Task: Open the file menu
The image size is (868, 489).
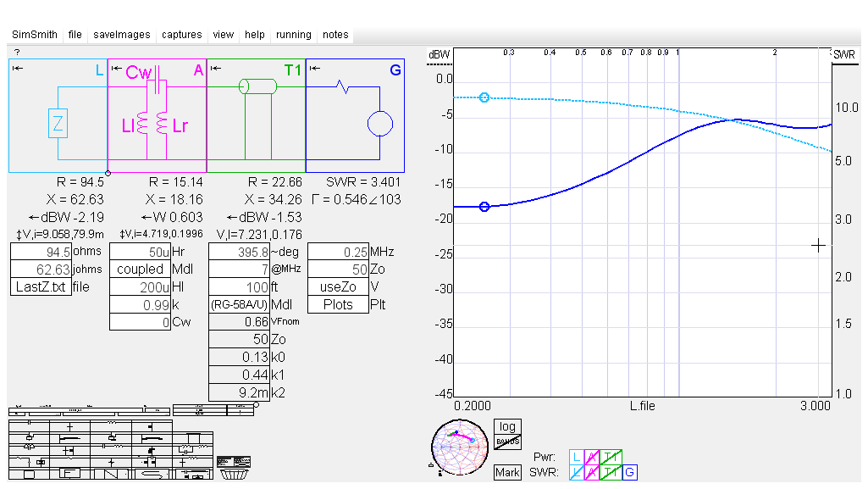Action: (x=75, y=35)
